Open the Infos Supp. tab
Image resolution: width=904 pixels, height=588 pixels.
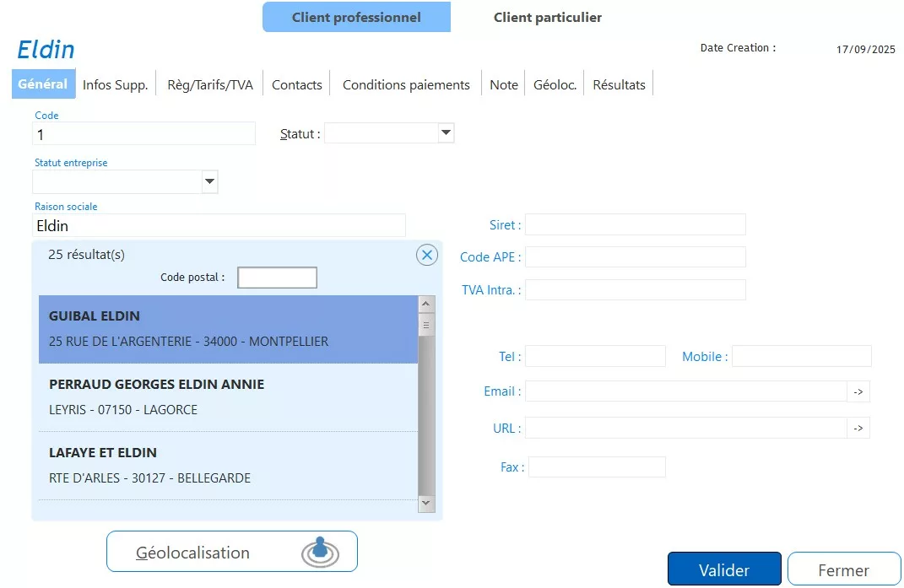click(x=115, y=84)
